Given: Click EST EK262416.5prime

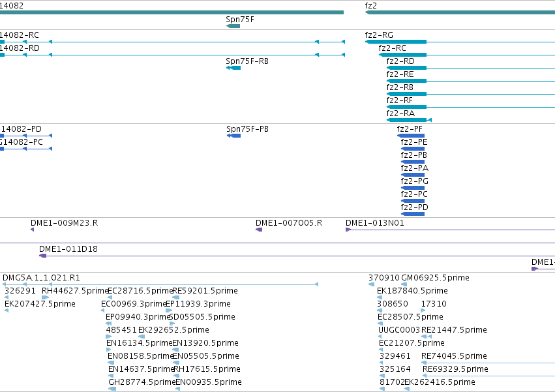Looking at the screenshot, I should click(x=440, y=382).
